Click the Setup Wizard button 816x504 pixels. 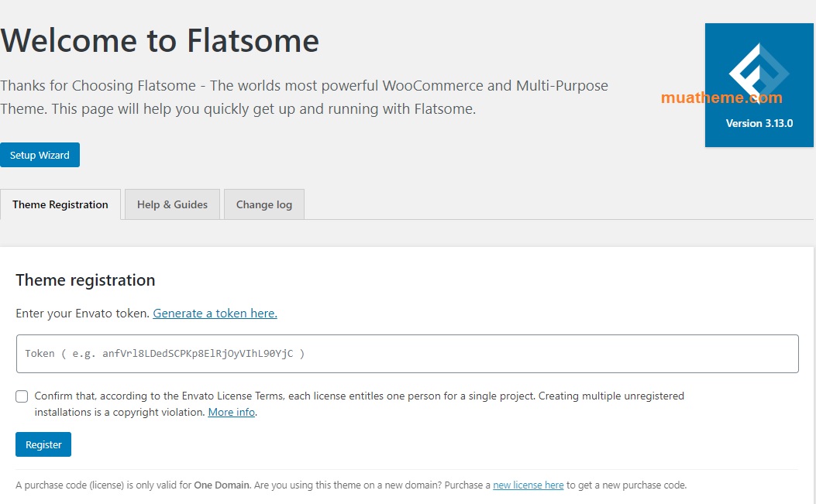click(x=40, y=155)
